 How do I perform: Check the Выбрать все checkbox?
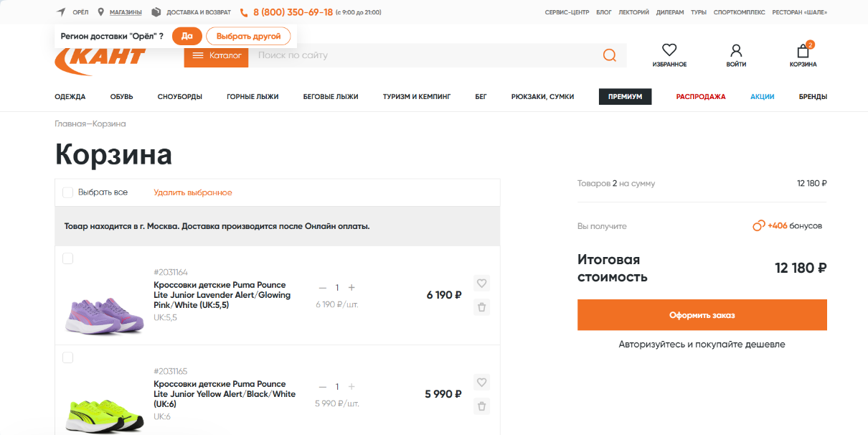click(68, 192)
